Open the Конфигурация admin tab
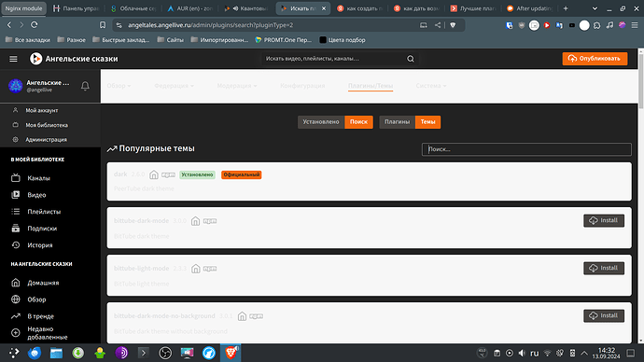The image size is (644, 362). (302, 86)
